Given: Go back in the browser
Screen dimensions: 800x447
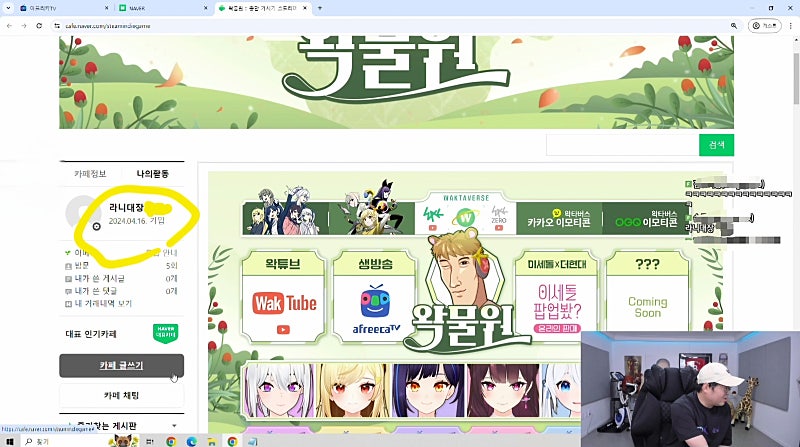Looking at the screenshot, I should [9, 26].
